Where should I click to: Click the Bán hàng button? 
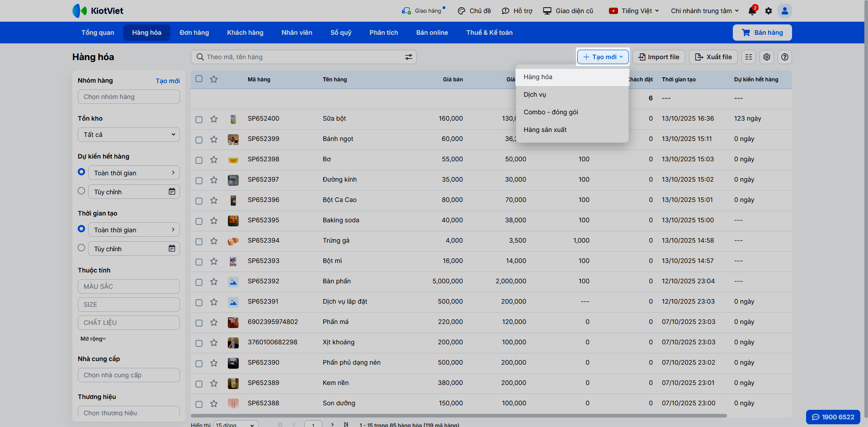click(x=762, y=33)
